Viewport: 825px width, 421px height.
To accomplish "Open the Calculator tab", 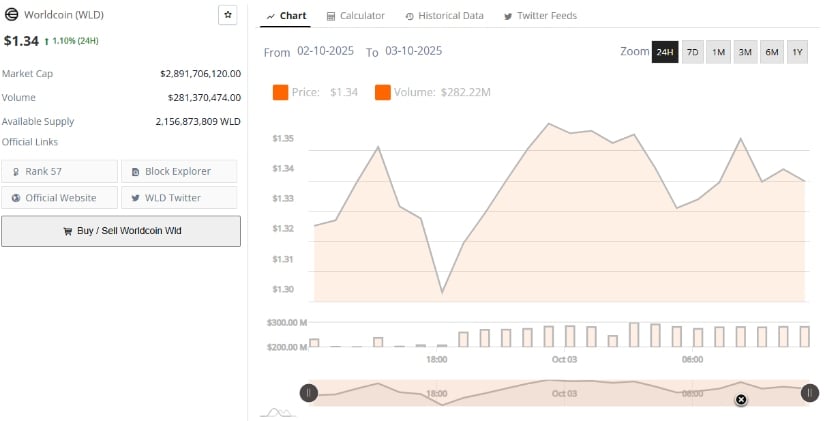I will 356,16.
